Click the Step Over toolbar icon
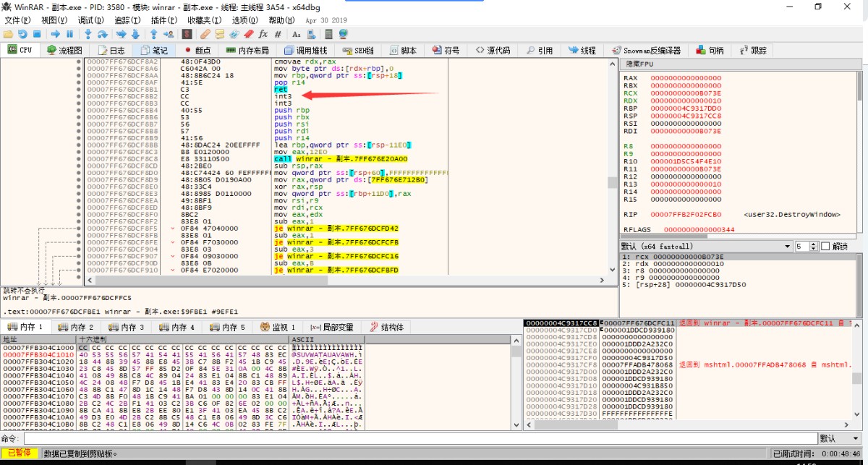Image resolution: width=868 pixels, height=465 pixels. point(103,34)
